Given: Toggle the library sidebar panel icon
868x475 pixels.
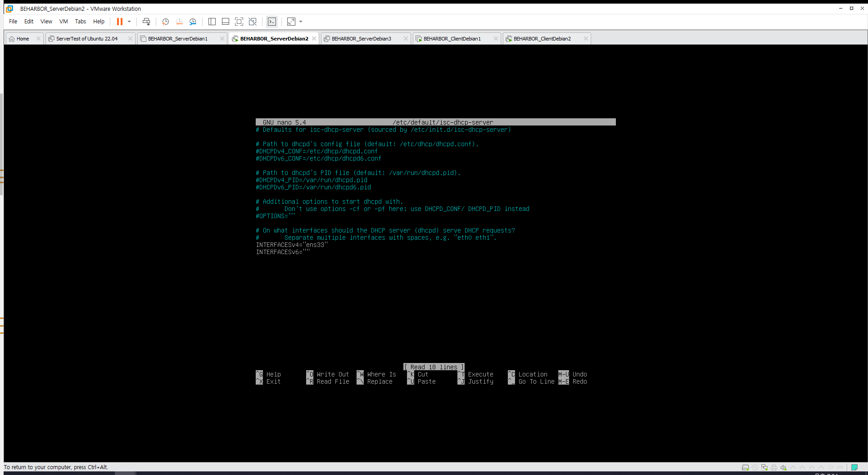Looking at the screenshot, I should 212,22.
